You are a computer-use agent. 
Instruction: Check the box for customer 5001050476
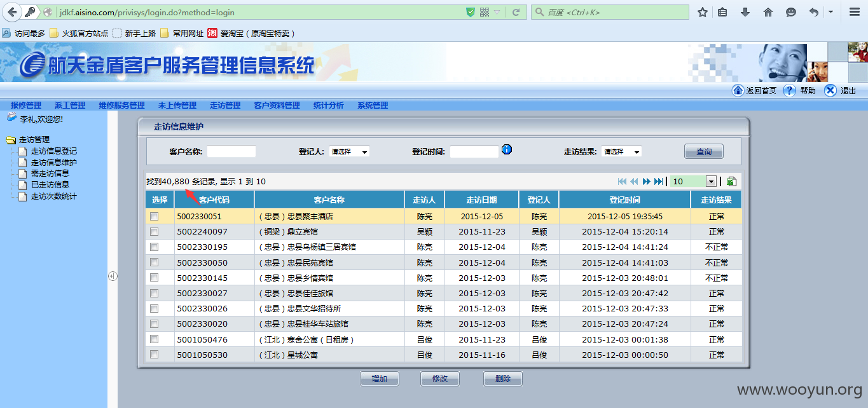click(x=154, y=340)
